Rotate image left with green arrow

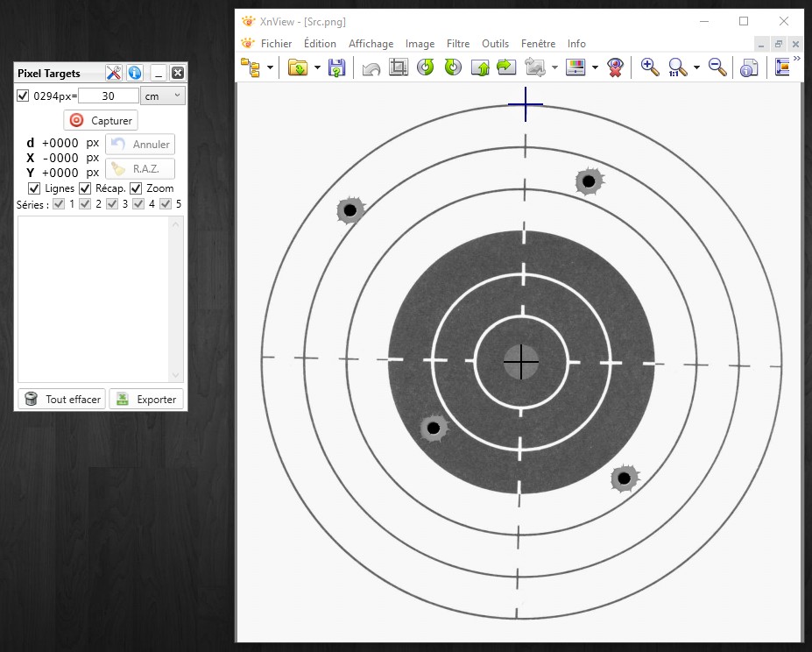pyautogui.click(x=425, y=67)
